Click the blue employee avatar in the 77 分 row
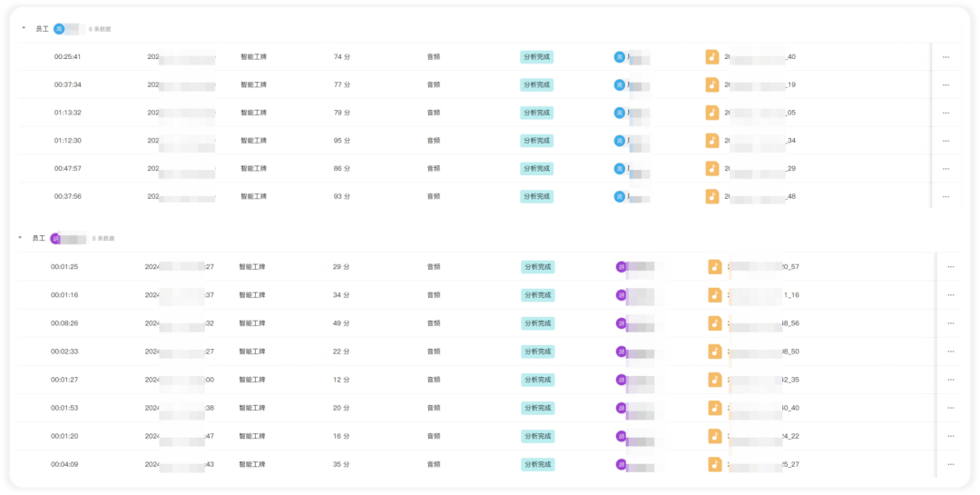 pos(620,84)
